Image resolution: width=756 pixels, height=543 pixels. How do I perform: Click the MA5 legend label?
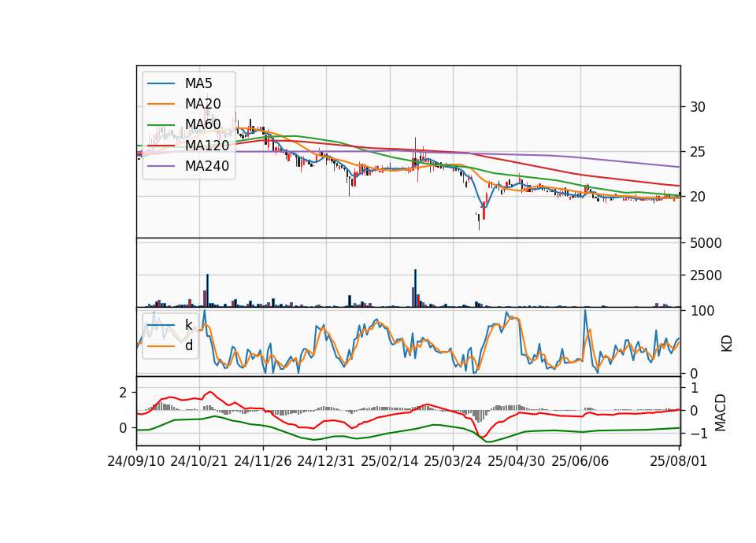coord(198,83)
